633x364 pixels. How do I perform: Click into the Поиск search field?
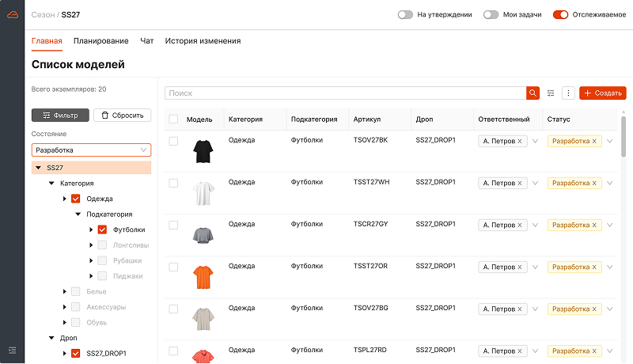coord(345,93)
